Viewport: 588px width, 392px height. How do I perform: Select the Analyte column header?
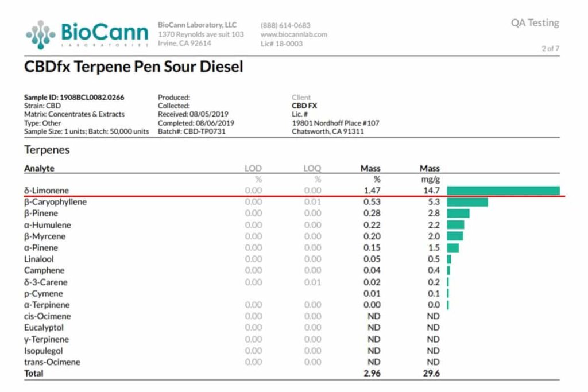(39, 168)
